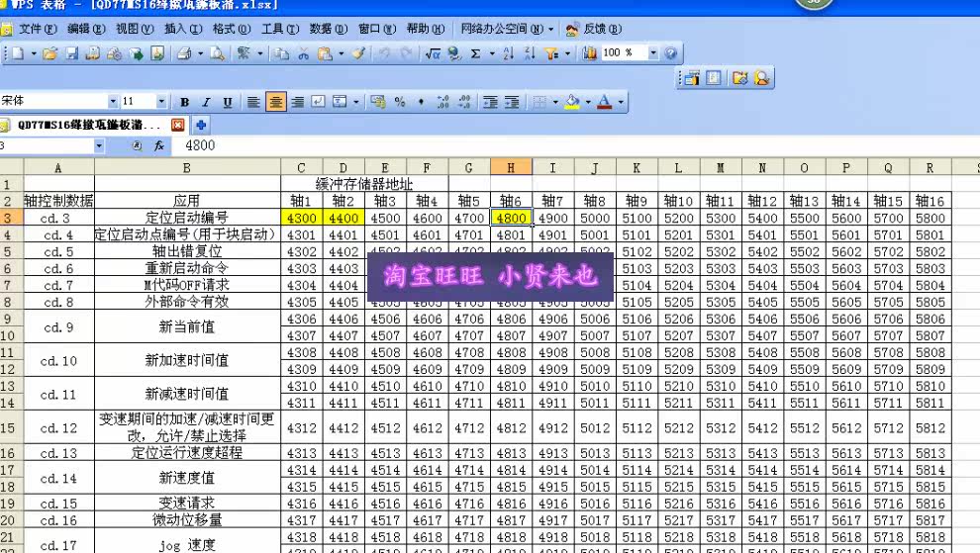Cut selection with scissors icon
Viewport: 980px width, 553px height.
pyautogui.click(x=303, y=53)
